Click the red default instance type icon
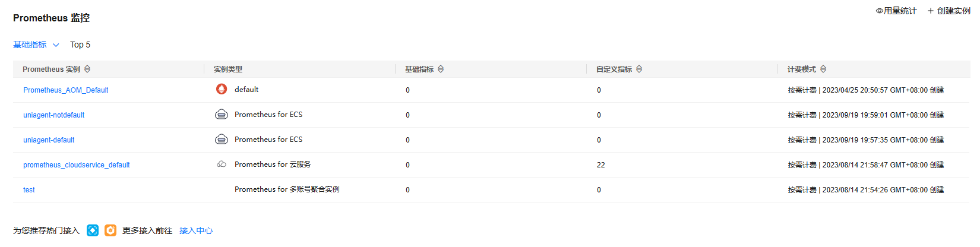Screen dimensions: 980x247 [x=222, y=89]
